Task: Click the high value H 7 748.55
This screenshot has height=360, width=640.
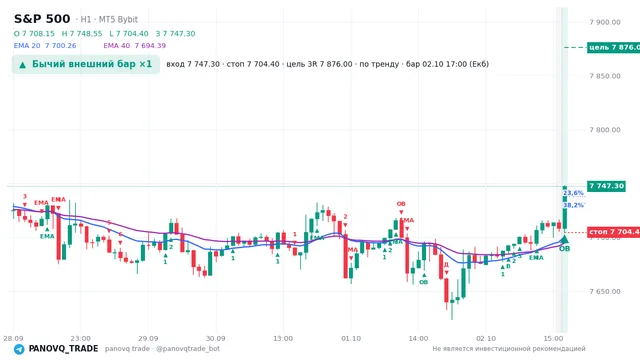Action: coord(82,34)
